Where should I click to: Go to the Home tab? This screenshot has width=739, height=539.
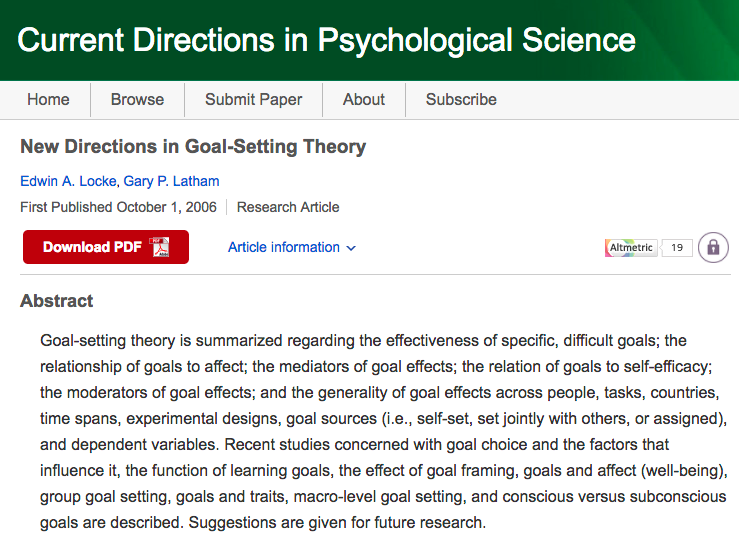coord(48,99)
